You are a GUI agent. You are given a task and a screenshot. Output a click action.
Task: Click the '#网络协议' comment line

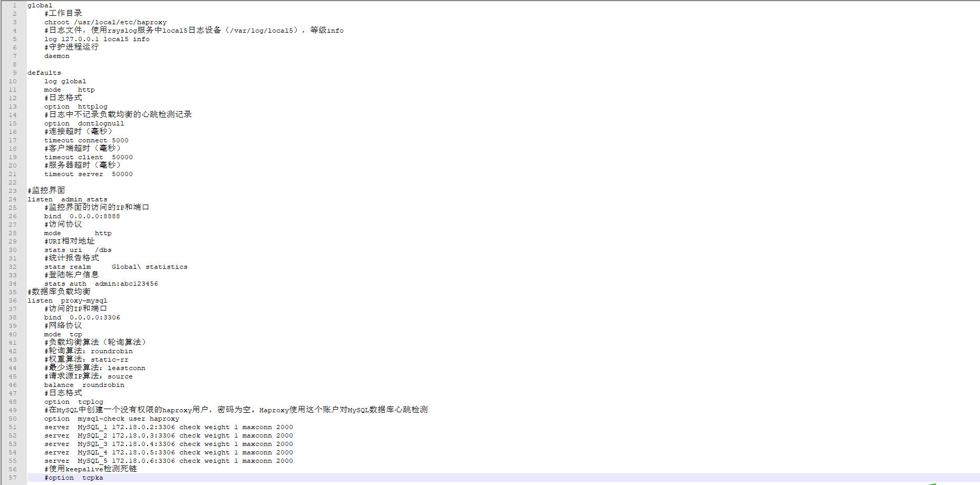coord(63,325)
